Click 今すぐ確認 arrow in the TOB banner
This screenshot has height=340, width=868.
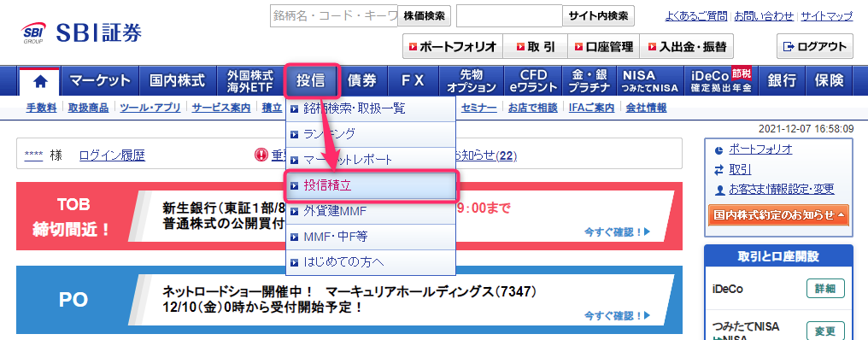pos(617,232)
